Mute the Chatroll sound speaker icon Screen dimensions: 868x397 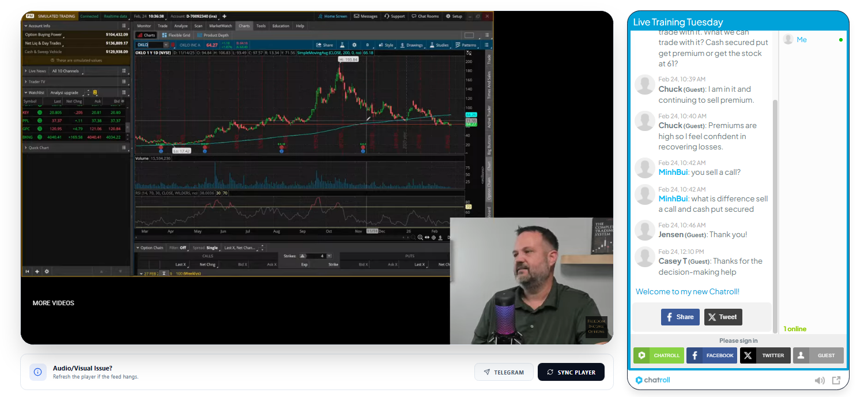coord(819,380)
